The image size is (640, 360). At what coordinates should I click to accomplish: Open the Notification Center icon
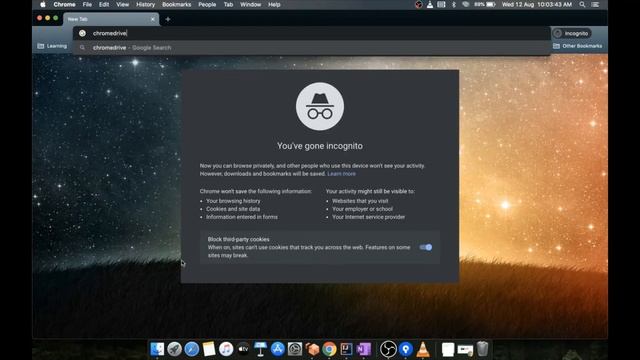[x=596, y=4]
